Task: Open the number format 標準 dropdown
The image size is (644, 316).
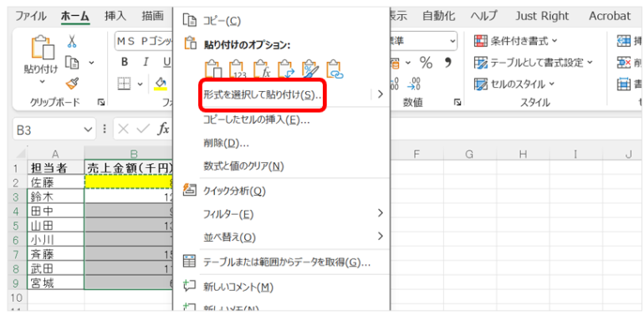Action: 452,41
